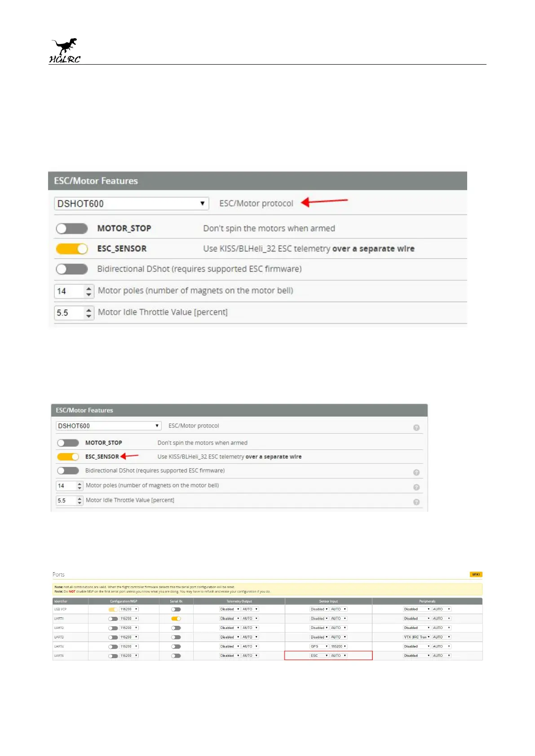This screenshot has width=535, height=756.
Task: Open UART2 MSP baud rate dropdown
Action: (129, 628)
